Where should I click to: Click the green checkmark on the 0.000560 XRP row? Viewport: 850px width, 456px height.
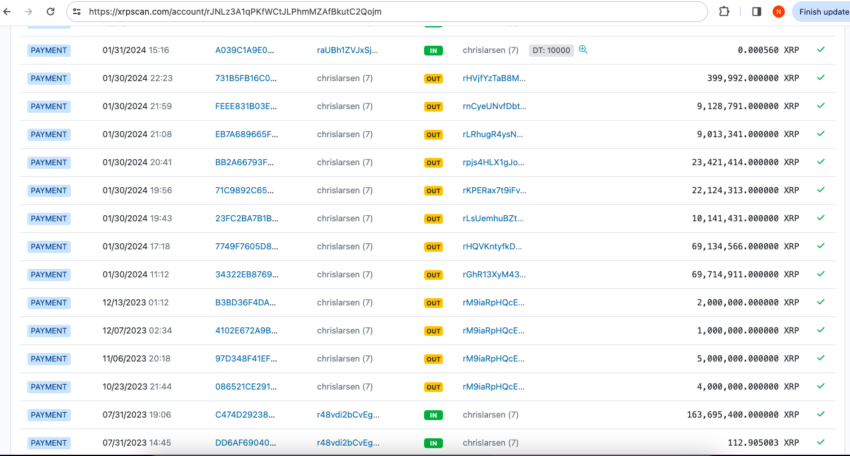point(821,50)
